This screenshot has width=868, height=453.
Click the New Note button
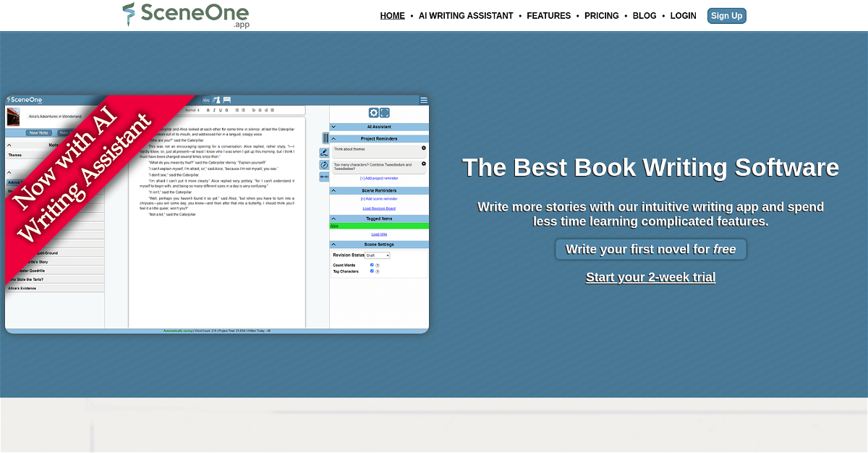click(x=39, y=132)
